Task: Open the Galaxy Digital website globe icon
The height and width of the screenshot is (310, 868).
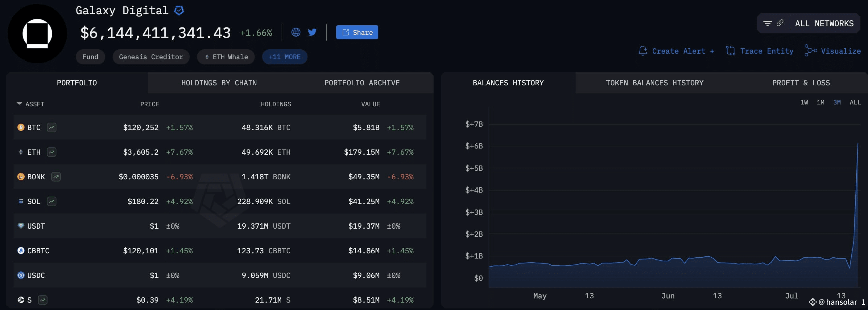Action: (x=296, y=32)
